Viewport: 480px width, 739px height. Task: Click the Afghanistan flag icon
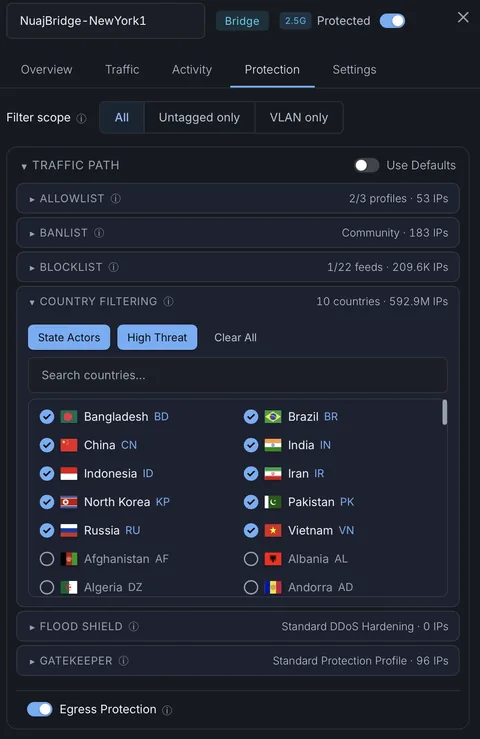tap(69, 559)
